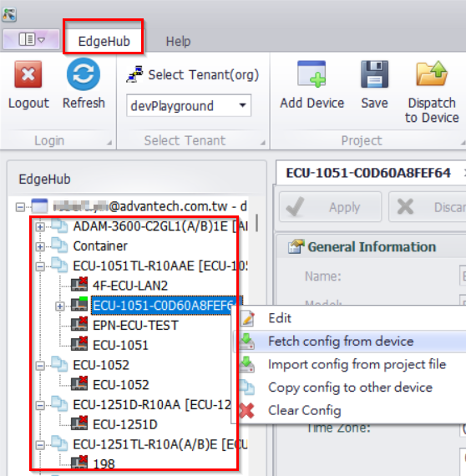Click the tree panel vertical scrollbar
The width and height of the screenshot is (466, 476).
[257, 223]
